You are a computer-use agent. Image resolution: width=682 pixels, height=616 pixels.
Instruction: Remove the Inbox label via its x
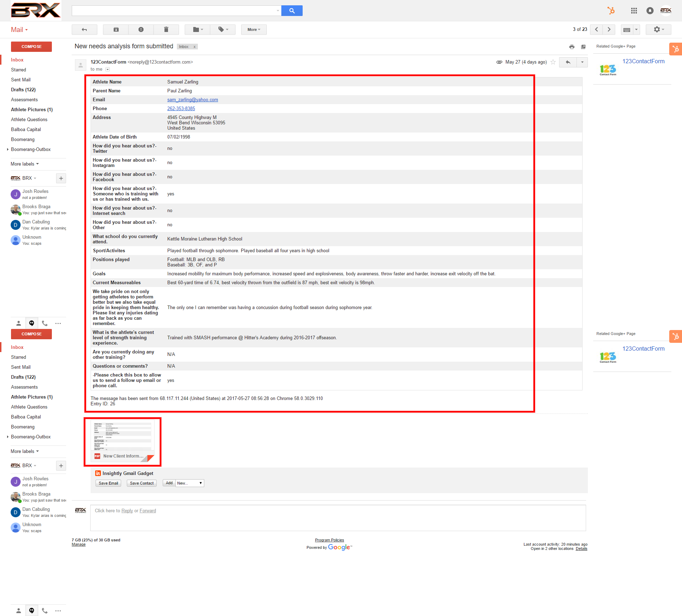click(x=194, y=47)
